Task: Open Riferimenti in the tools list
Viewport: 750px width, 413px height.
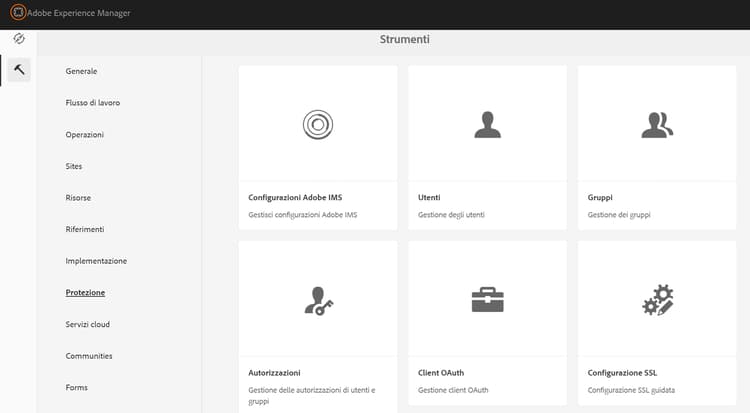Action: pos(85,229)
